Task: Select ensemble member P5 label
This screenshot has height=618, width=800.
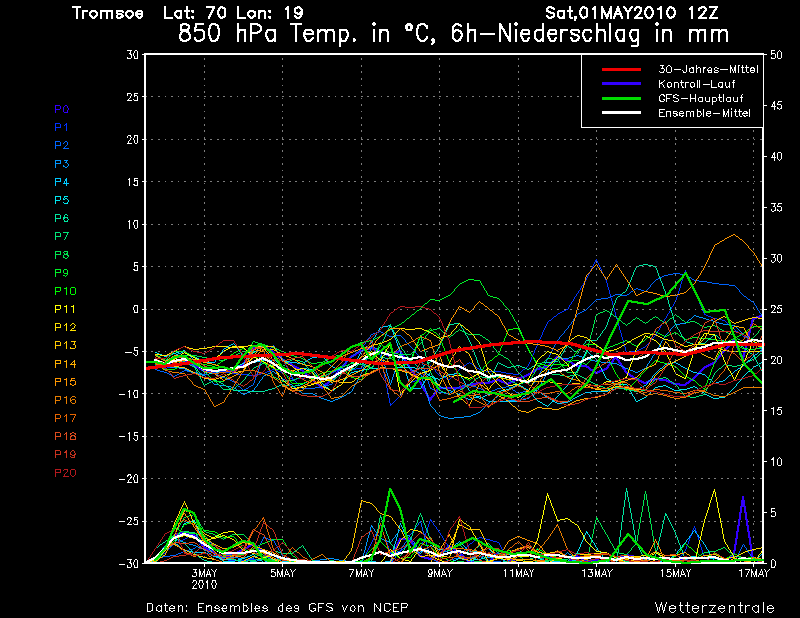Action: point(61,200)
